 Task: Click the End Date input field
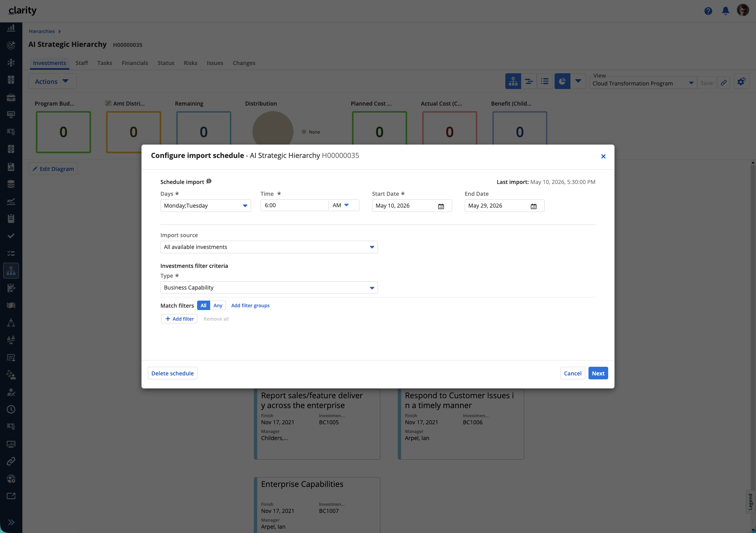tap(505, 206)
